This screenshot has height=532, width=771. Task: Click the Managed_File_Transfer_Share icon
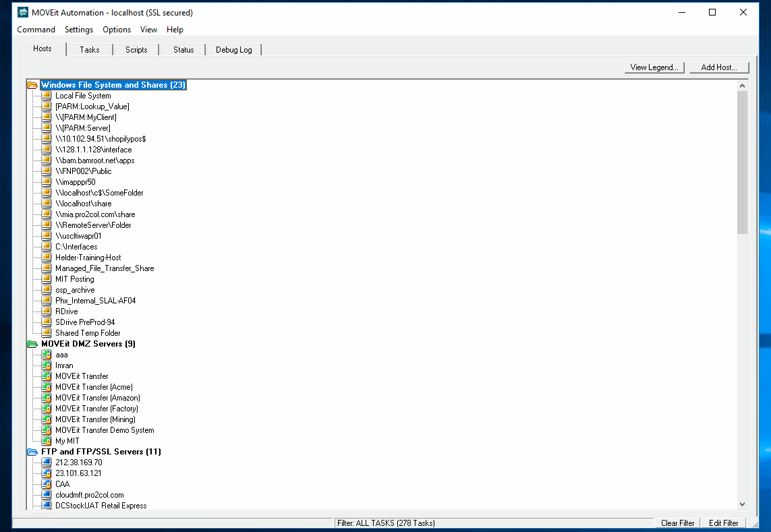47,268
